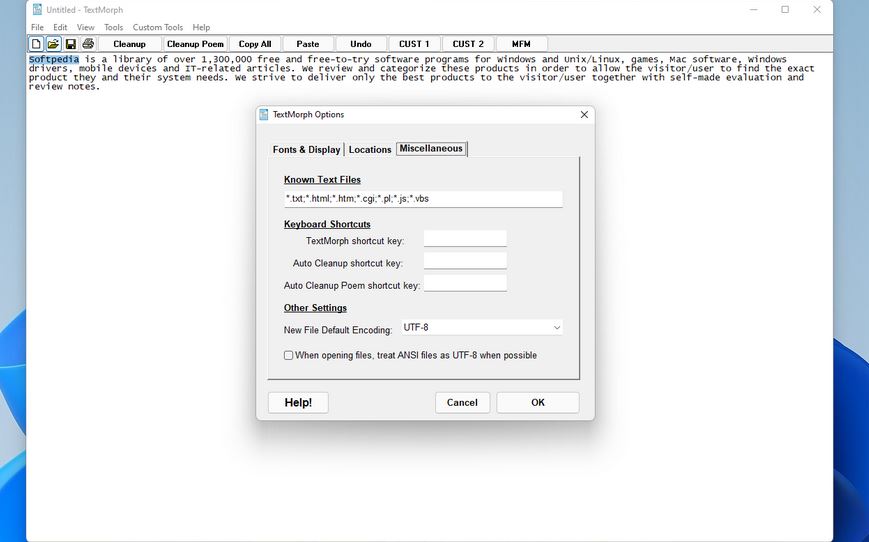
Task: Open the File menu
Action: (x=37, y=27)
